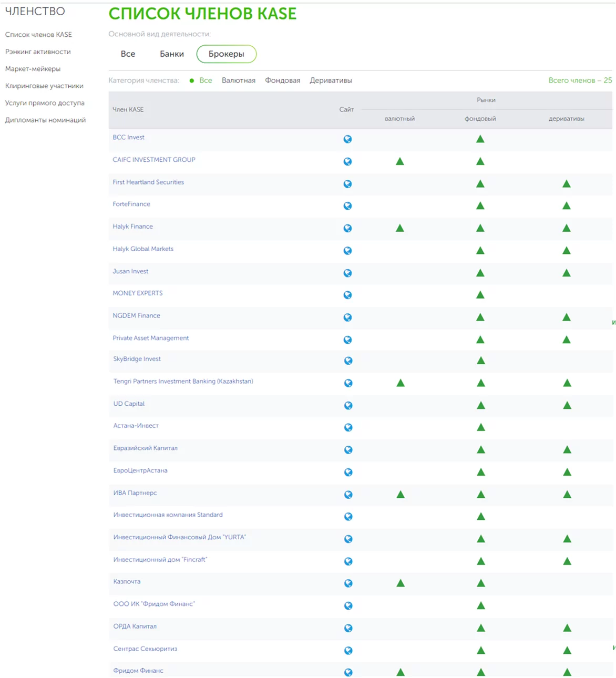Open the Фридом Финанс member link
This screenshot has width=616, height=678.
(x=138, y=671)
